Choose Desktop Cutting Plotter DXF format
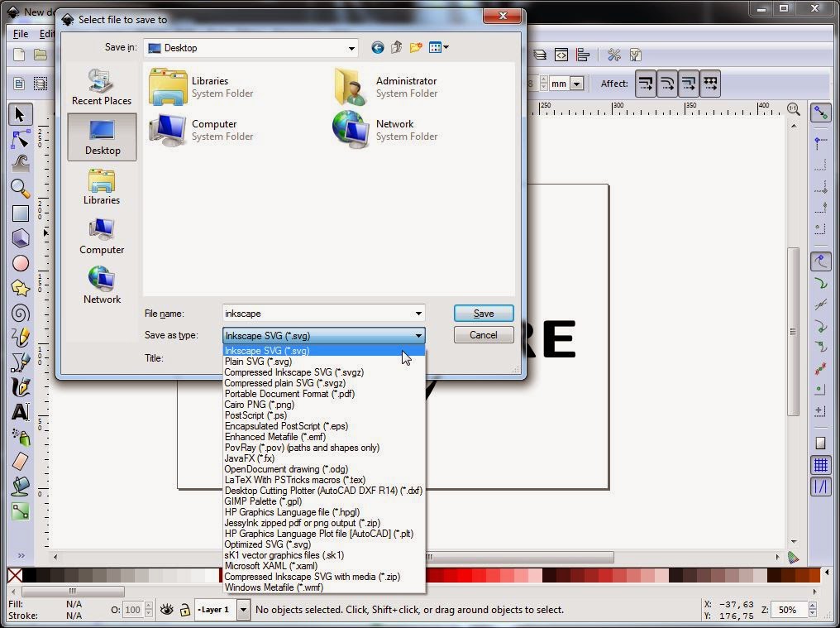The width and height of the screenshot is (840, 628). 324,490
